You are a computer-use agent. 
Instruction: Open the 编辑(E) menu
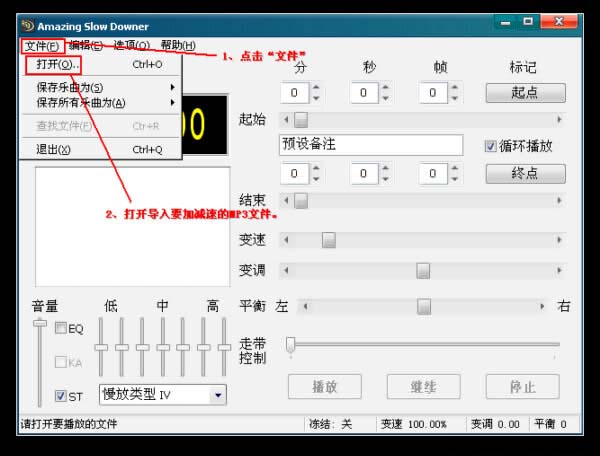pos(86,46)
